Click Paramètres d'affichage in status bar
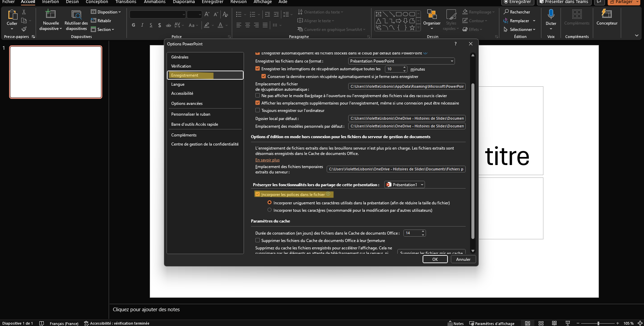 [x=492, y=323]
